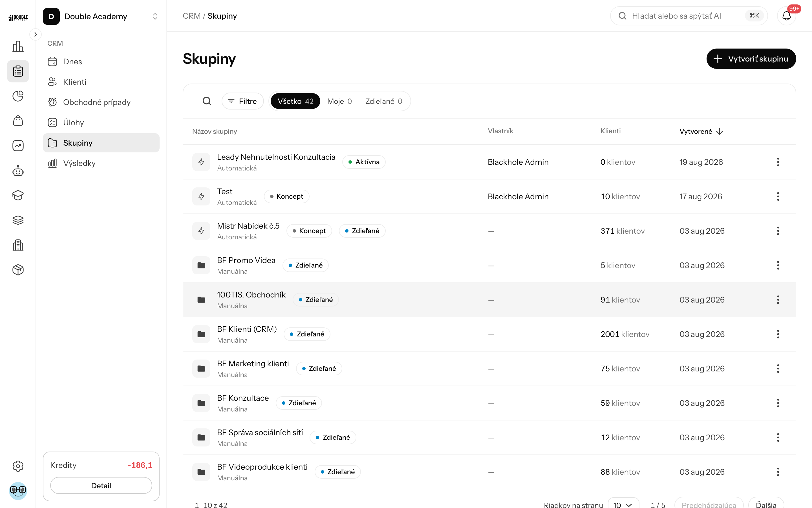Select the Všetko 42 tab

click(295, 101)
